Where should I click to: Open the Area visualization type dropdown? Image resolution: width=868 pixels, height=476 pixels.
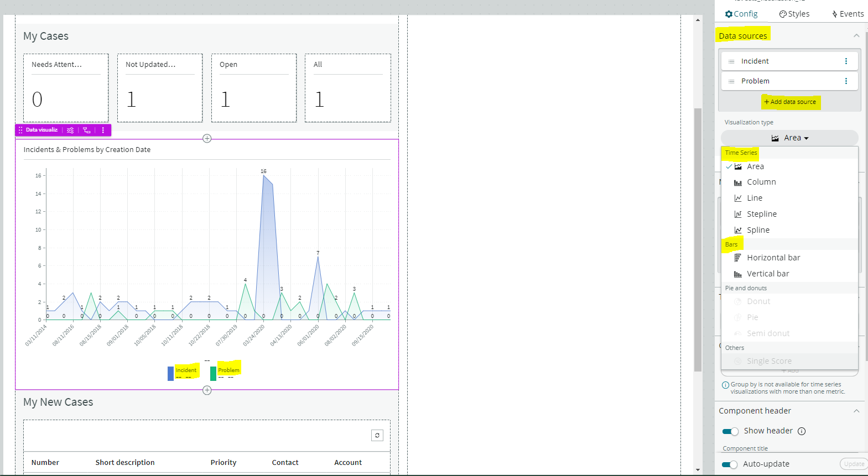point(789,138)
